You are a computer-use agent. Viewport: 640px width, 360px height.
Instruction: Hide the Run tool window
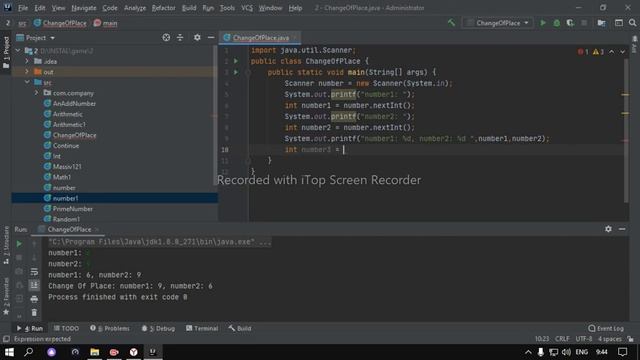(x=622, y=229)
